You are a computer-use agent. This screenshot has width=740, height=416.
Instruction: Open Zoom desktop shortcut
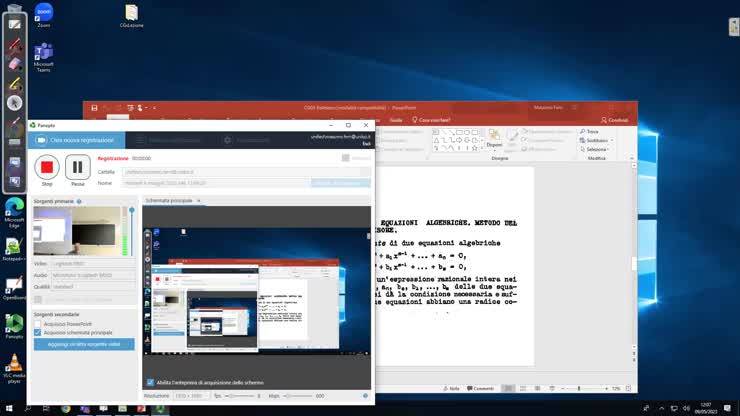click(43, 14)
